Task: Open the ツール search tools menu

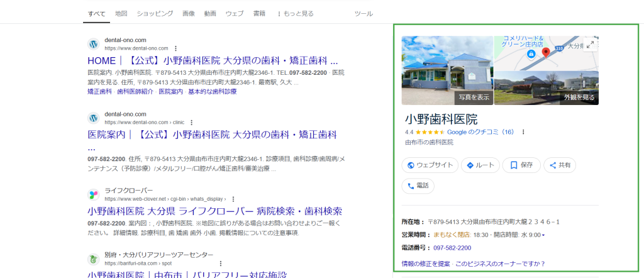Action: (x=364, y=13)
